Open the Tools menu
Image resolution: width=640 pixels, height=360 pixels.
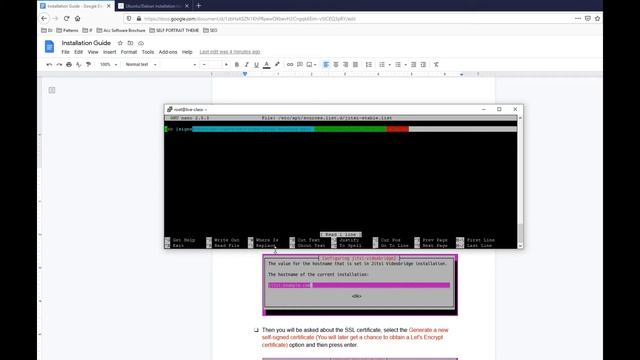148,52
